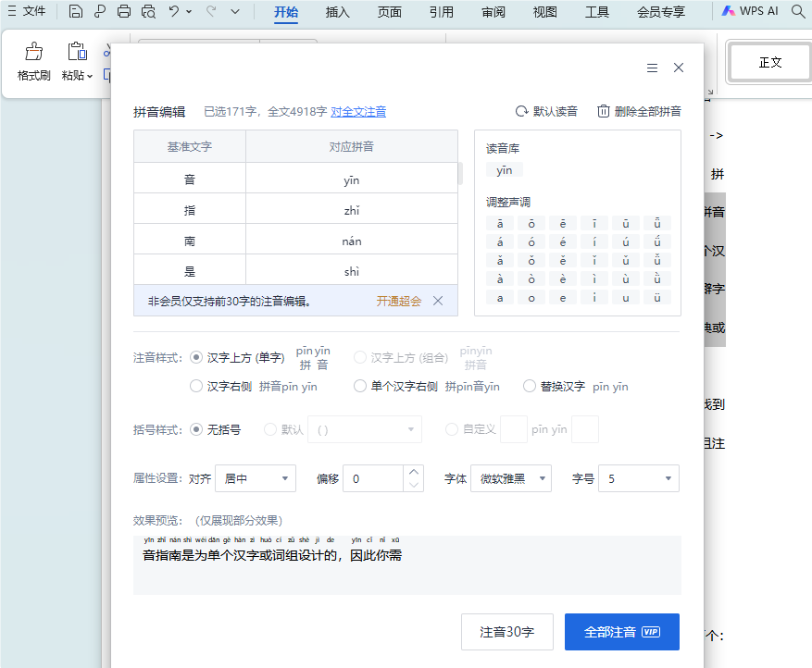812x668 pixels.
Task: Increase the 偏移 offset value
Action: point(413,472)
